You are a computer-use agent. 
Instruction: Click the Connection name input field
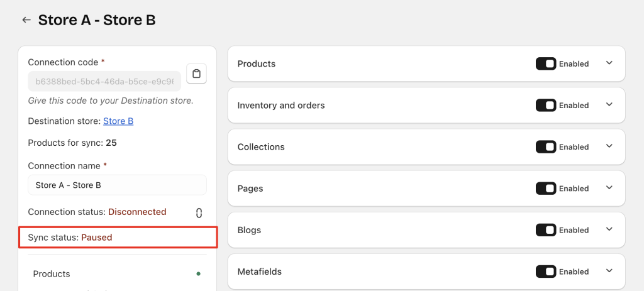click(117, 185)
